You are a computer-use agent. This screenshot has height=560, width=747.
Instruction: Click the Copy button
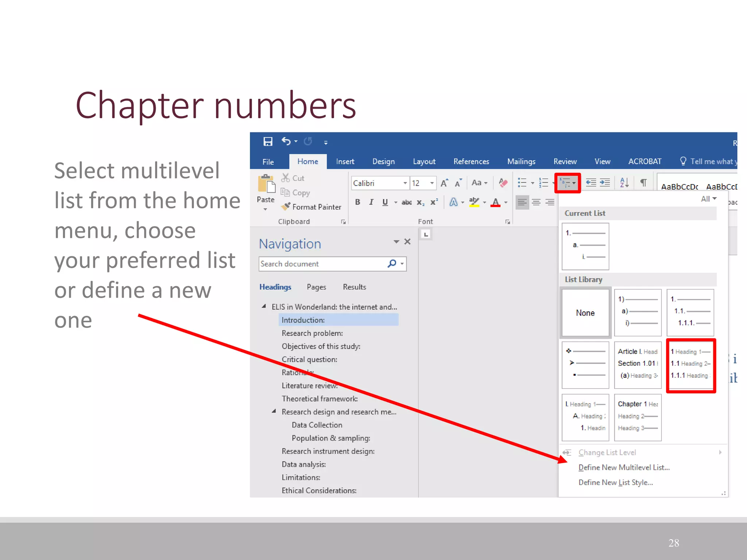pos(295,192)
